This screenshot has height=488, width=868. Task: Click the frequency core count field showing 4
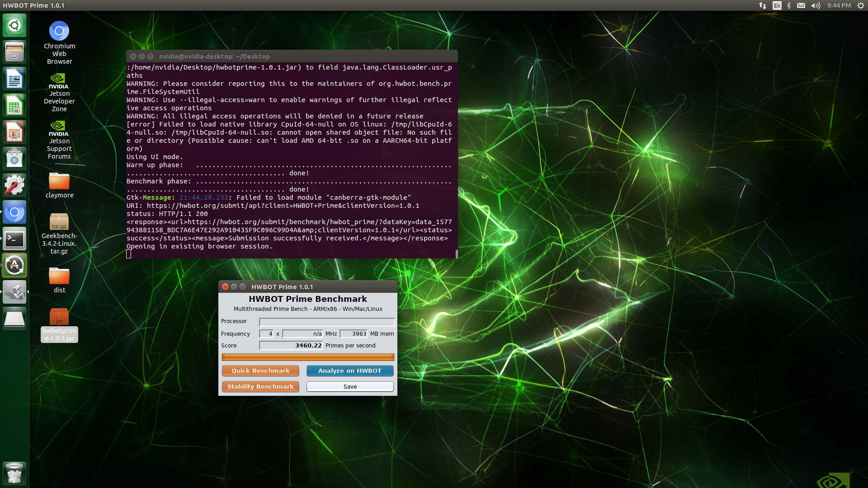pos(266,333)
